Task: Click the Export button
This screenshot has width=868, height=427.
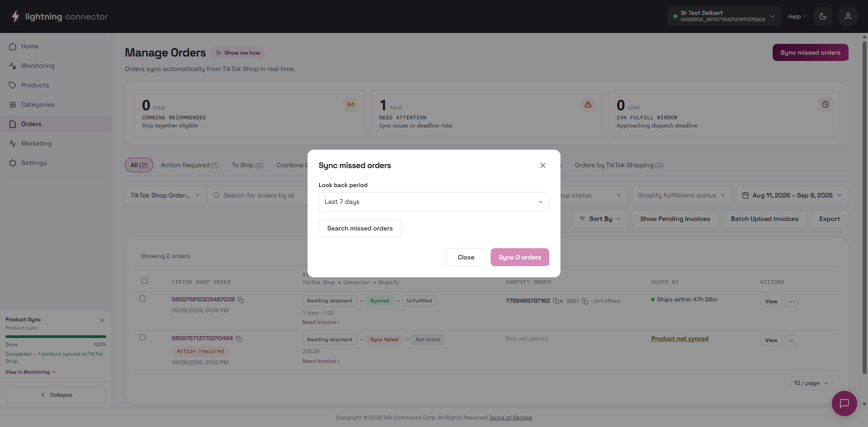Action: [830, 219]
